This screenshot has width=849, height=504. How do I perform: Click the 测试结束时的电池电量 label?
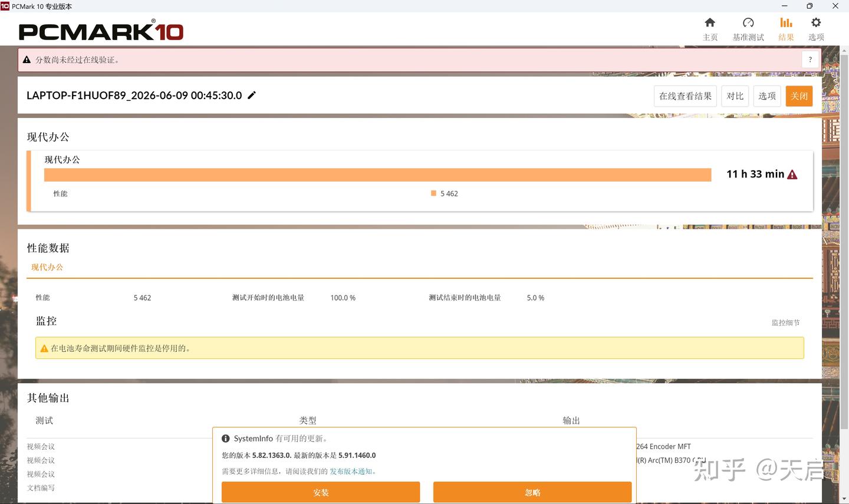(x=465, y=298)
